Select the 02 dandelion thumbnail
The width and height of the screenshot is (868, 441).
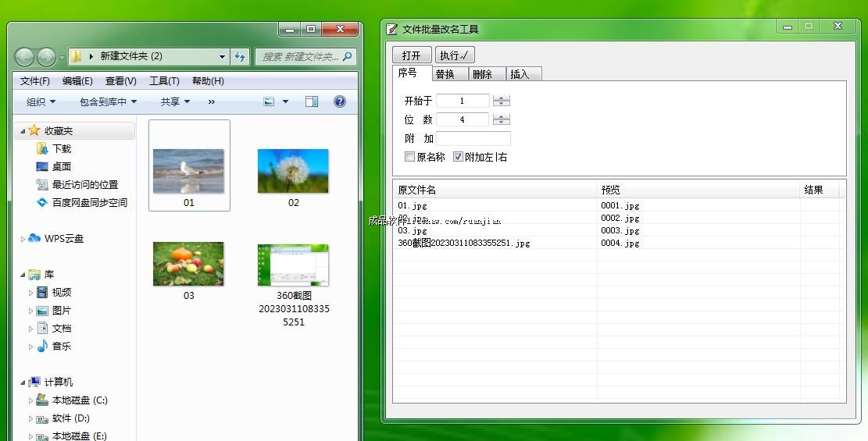point(293,171)
